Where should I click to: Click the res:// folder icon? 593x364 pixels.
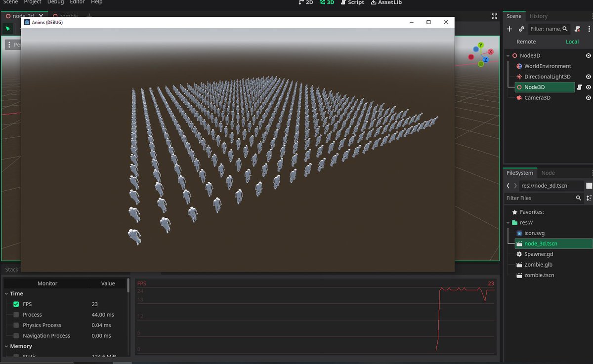515,223
